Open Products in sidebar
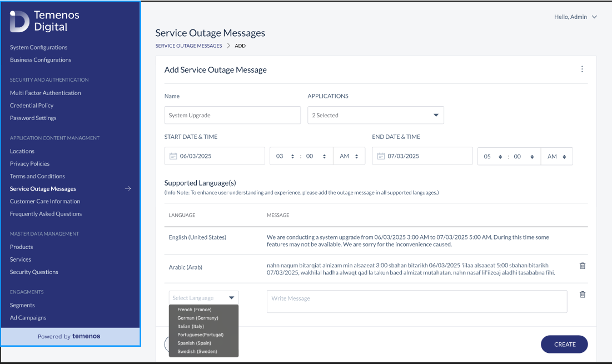This screenshot has height=364, width=612. pos(22,247)
